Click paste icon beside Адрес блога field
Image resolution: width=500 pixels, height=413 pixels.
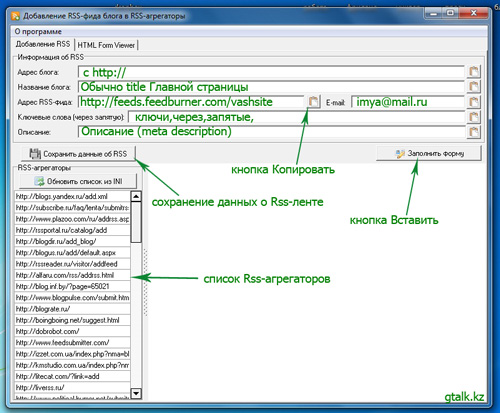pyautogui.click(x=474, y=72)
